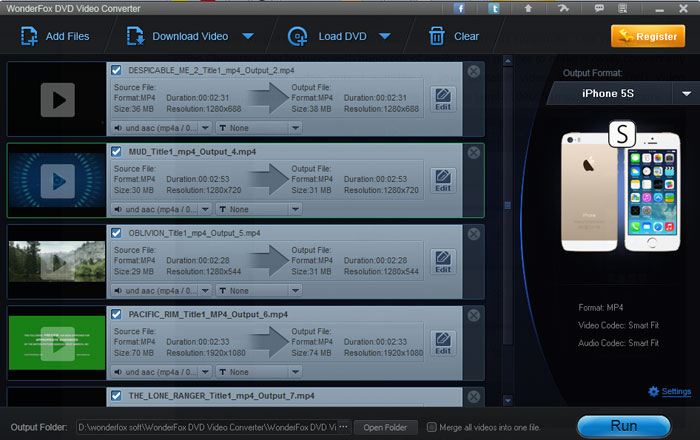
Task: Click the Add Files label
Action: coord(67,36)
